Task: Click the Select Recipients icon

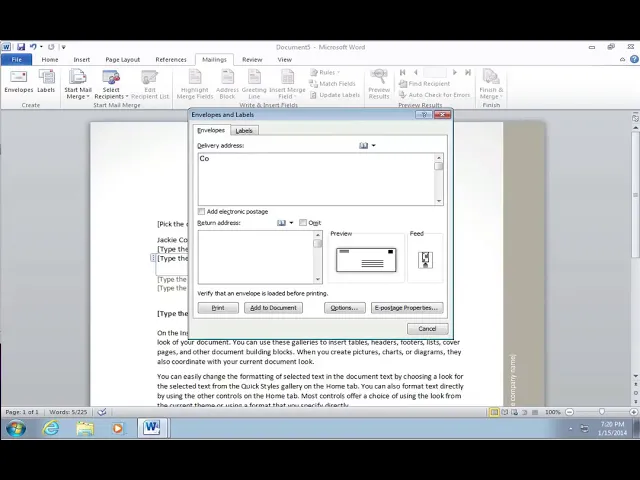Action: click(111, 84)
